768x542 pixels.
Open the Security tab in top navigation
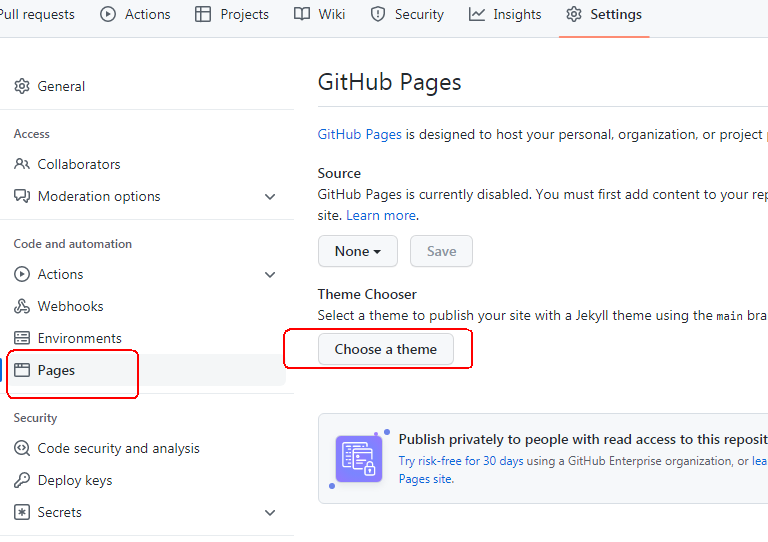[x=407, y=15]
